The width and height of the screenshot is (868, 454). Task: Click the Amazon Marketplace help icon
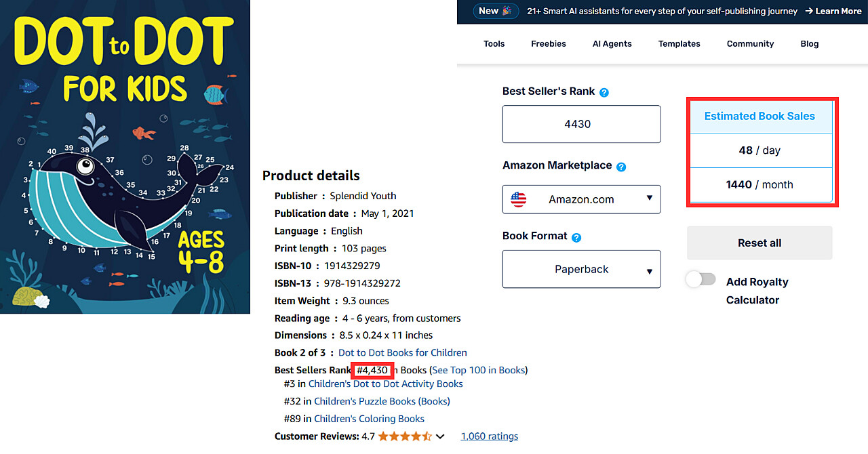pos(621,167)
